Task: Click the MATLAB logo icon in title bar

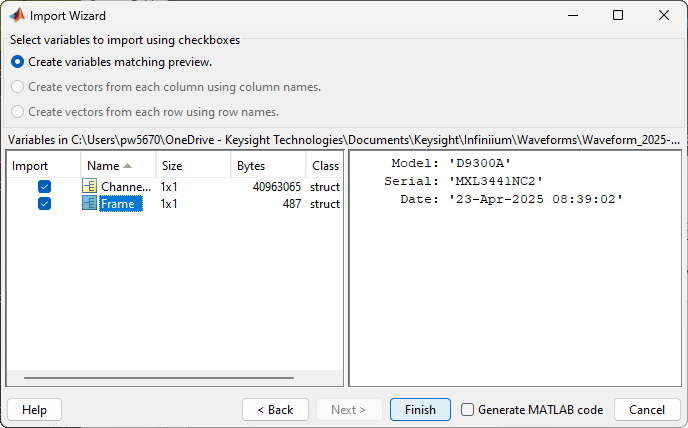Action: point(17,16)
